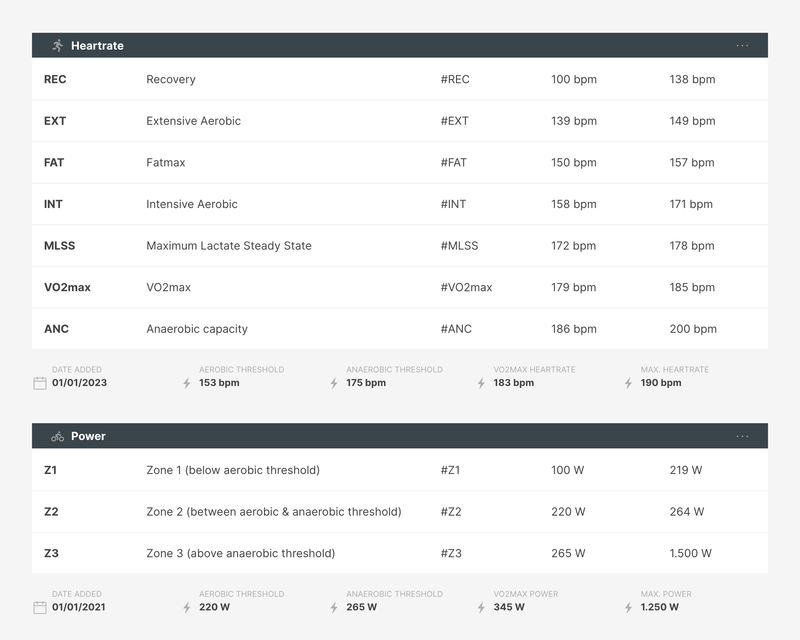Click the #FAT hashtag label
Screen dimensions: 800x640
(x=453, y=163)
